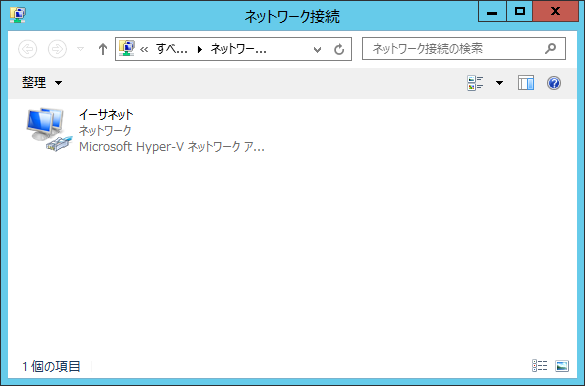Click the ネットワーク status line of the adapter
This screenshot has height=386, width=585.
pos(105,130)
